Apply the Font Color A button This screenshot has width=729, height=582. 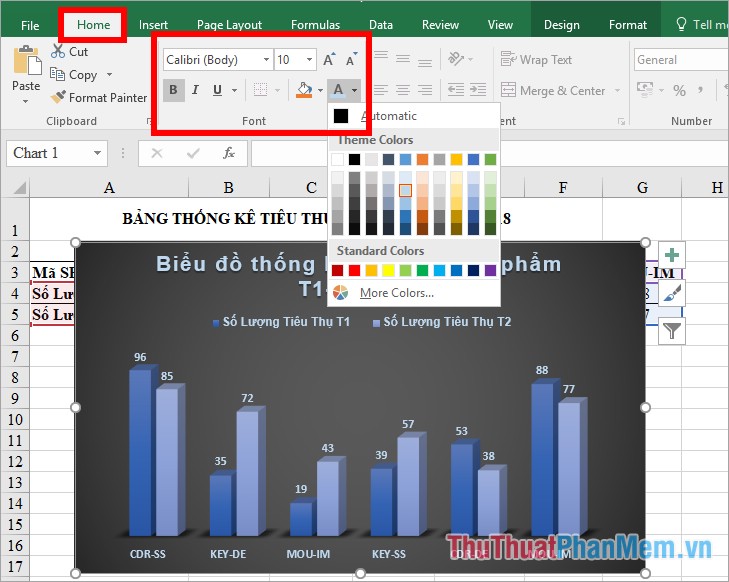(338, 90)
